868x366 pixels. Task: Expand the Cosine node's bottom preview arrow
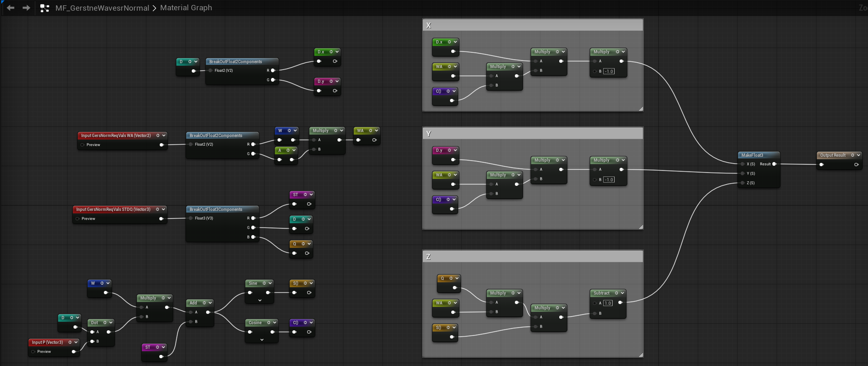coord(262,340)
